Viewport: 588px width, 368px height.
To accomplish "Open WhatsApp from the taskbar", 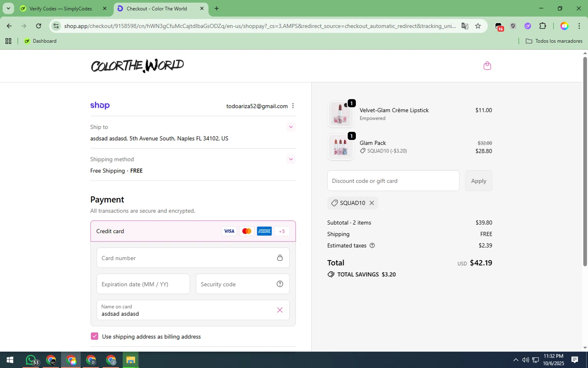I will click(x=31, y=360).
